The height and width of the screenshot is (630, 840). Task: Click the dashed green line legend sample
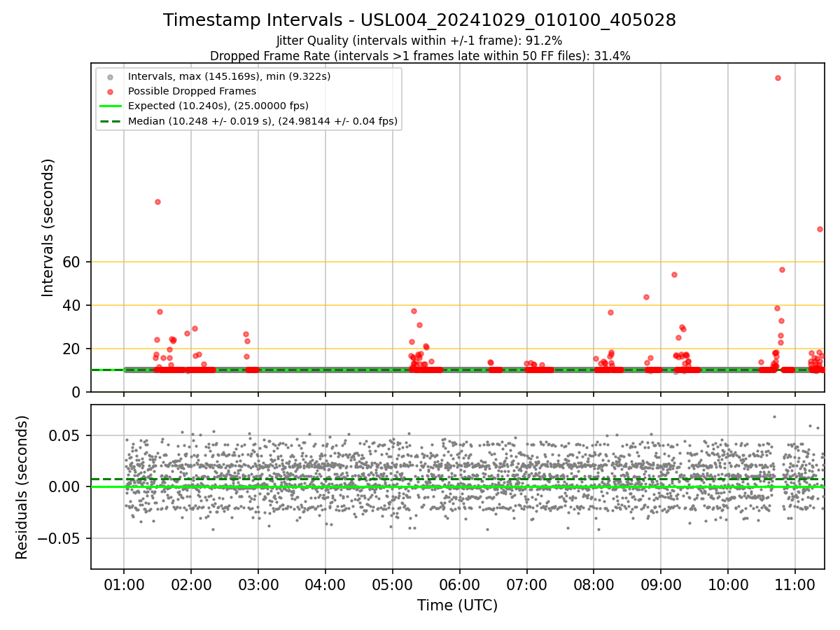tap(111, 121)
